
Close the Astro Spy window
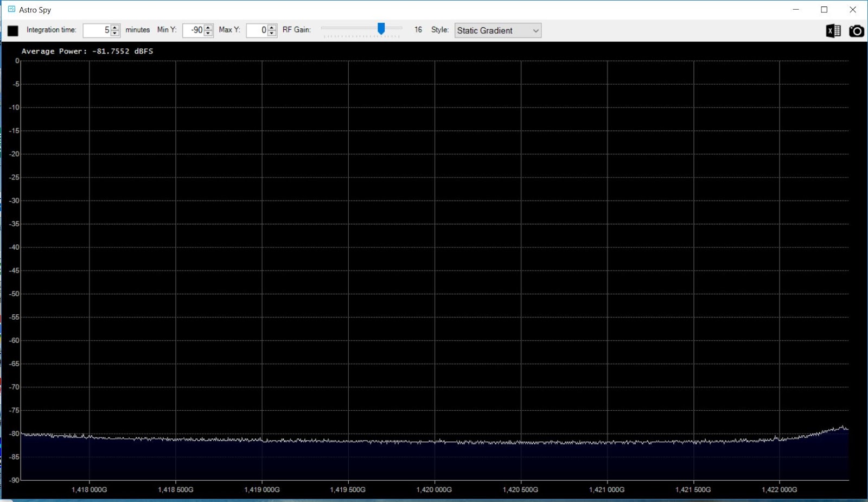[x=853, y=10]
